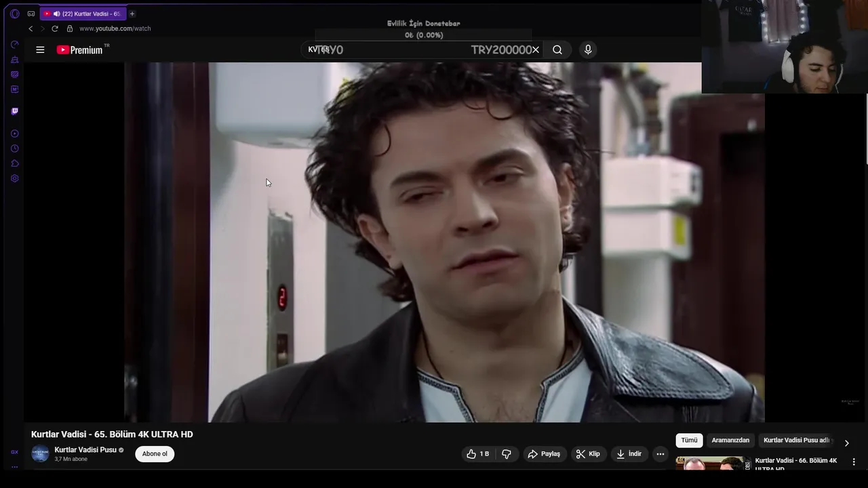The image size is (868, 488).
Task: Open YouTube hamburger guide menu
Action: pos(40,49)
